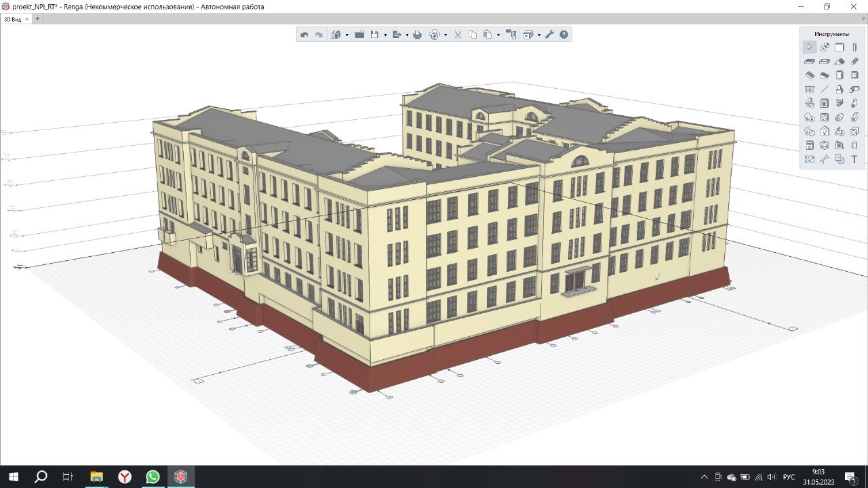Select the Wall tool in the tools panel
The image size is (868, 488).
click(840, 47)
